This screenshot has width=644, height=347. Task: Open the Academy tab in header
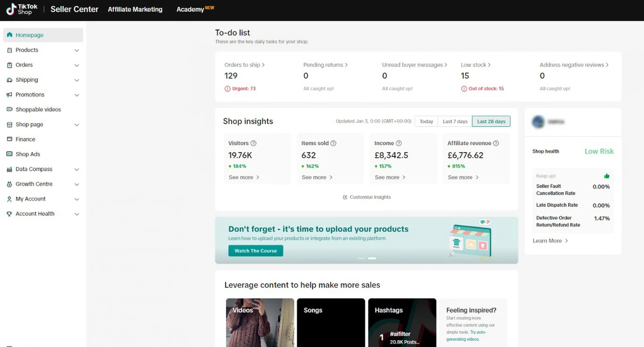point(190,9)
